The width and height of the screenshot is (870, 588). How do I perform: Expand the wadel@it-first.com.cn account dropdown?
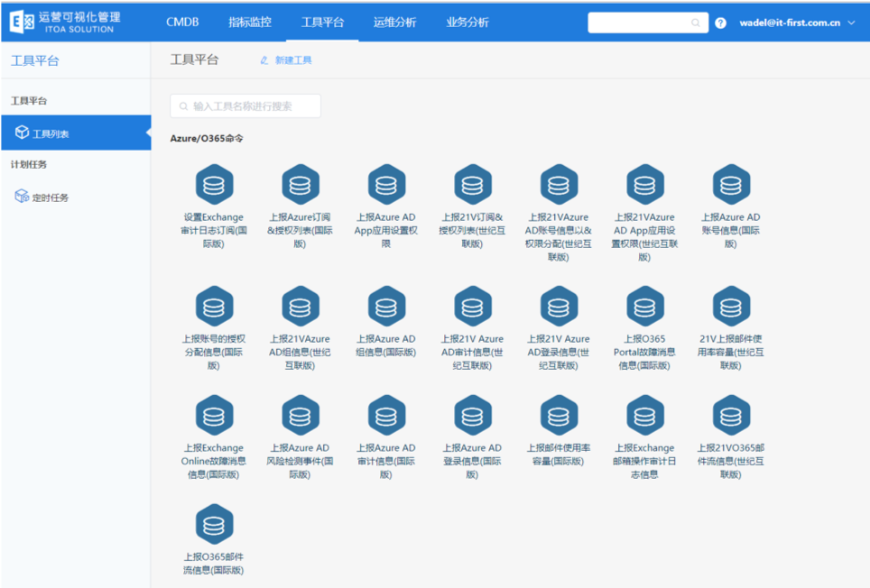(851, 23)
